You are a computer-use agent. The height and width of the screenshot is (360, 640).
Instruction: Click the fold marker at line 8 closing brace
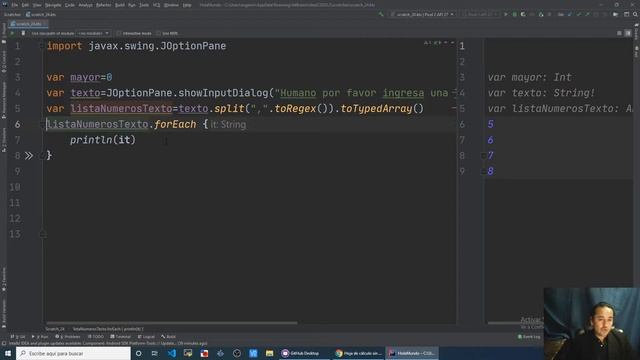(x=43, y=156)
